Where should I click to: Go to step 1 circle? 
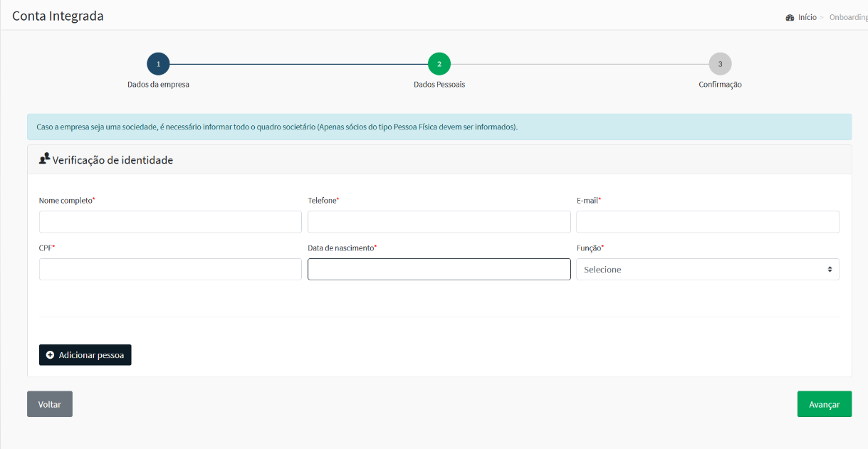tap(158, 64)
